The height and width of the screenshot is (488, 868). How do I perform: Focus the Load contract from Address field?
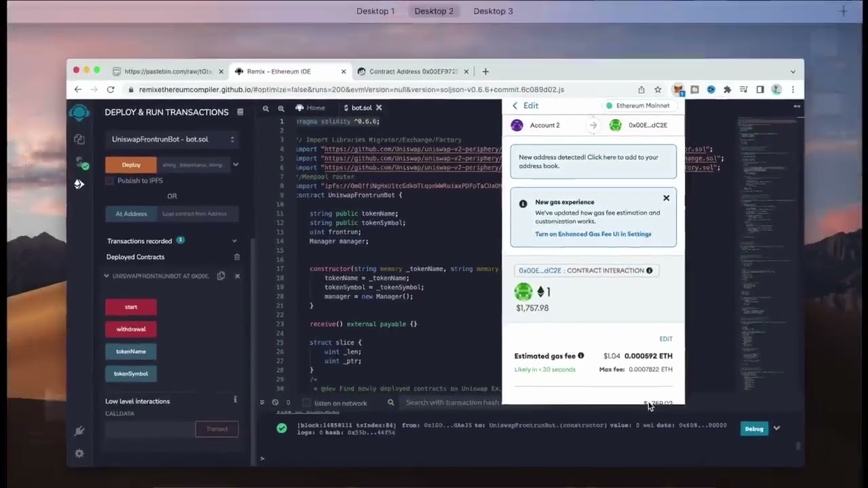click(198, 213)
